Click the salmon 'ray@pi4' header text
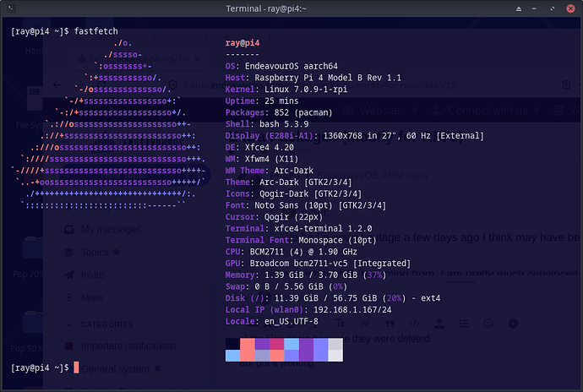 [x=242, y=43]
